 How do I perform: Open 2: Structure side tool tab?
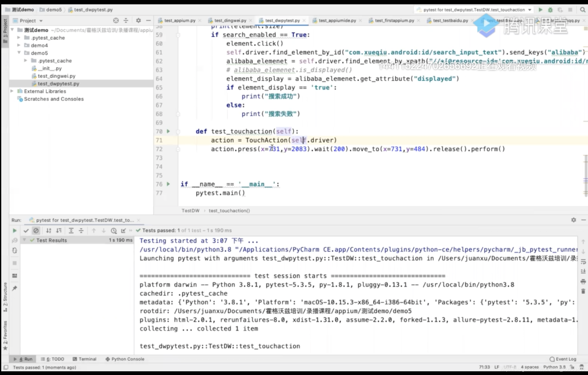coord(5,297)
